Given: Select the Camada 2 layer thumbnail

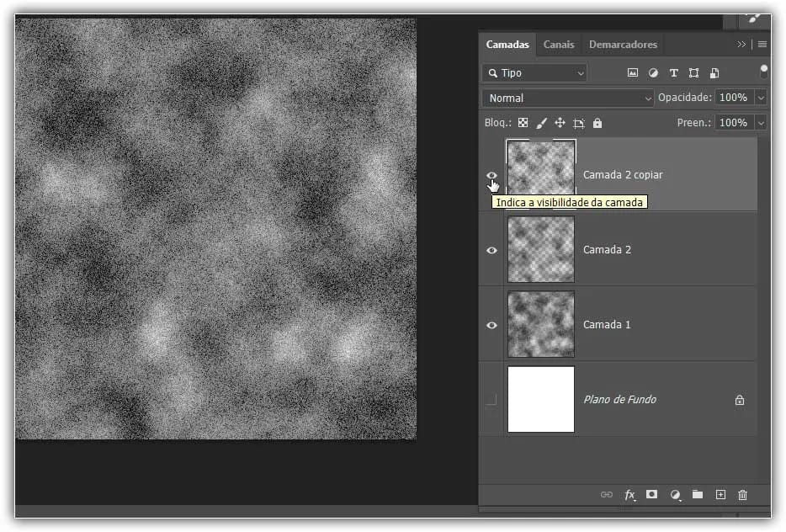Looking at the screenshot, I should pos(541,249).
